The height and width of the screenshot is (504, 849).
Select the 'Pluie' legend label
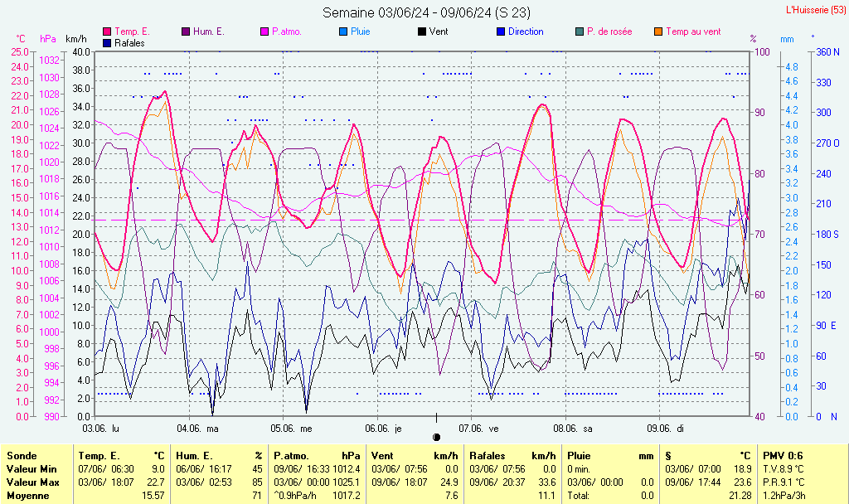pos(360,32)
